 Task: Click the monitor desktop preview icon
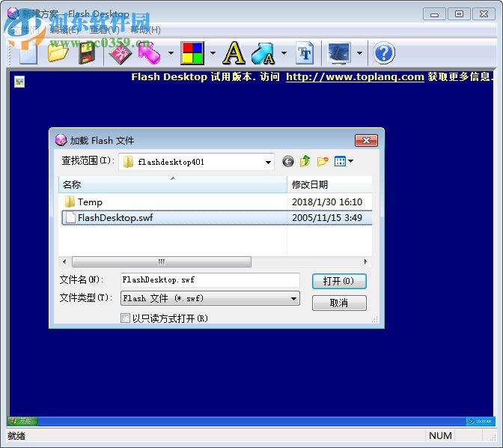click(x=340, y=53)
